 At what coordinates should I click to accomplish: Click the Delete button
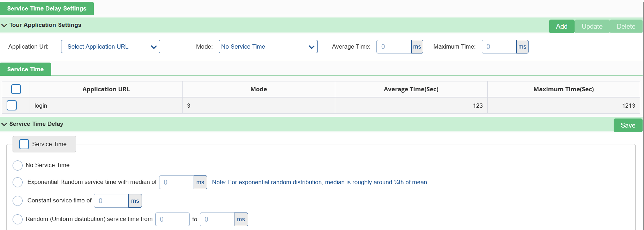[626, 27]
